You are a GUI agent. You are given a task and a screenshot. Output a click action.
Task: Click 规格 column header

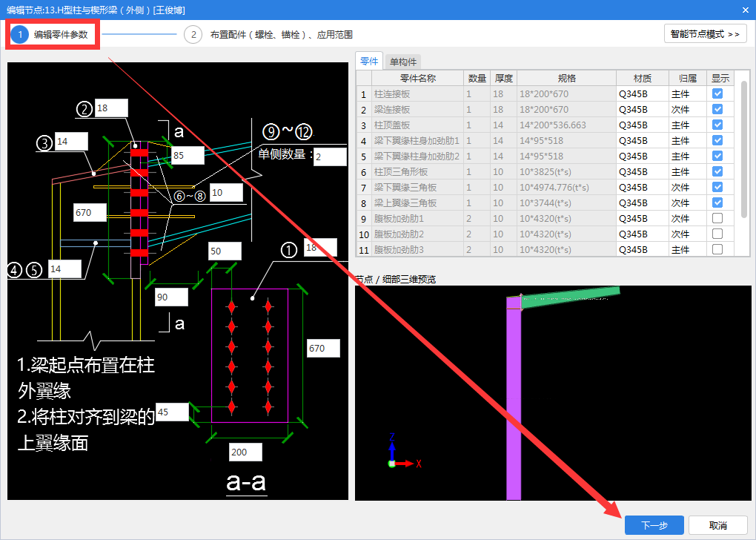pyautogui.click(x=566, y=78)
